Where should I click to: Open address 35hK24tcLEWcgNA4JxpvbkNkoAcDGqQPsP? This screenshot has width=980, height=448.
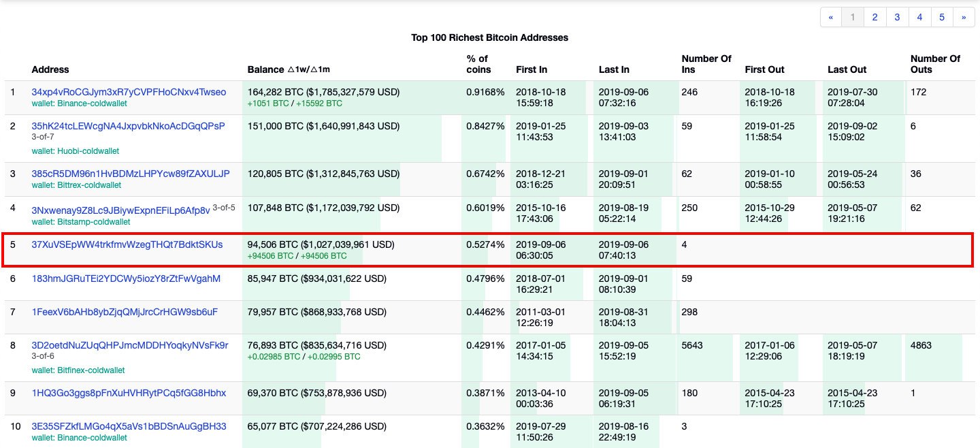[128, 126]
